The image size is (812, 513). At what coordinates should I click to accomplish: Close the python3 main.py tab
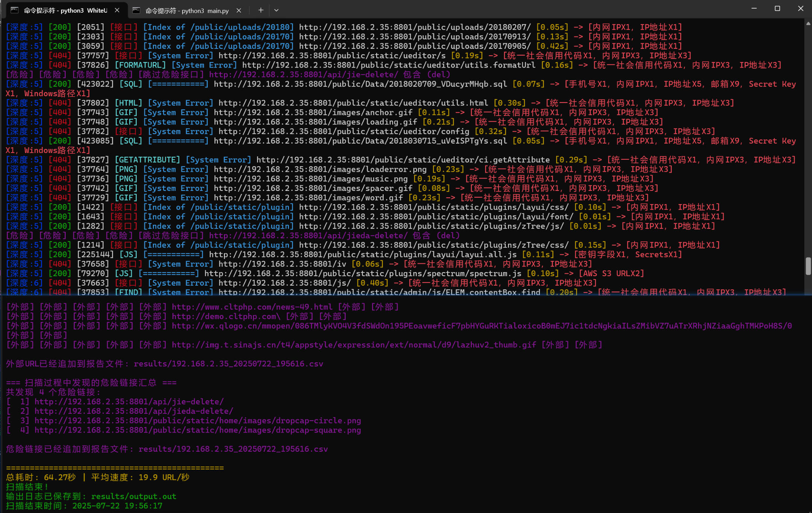[239, 11]
